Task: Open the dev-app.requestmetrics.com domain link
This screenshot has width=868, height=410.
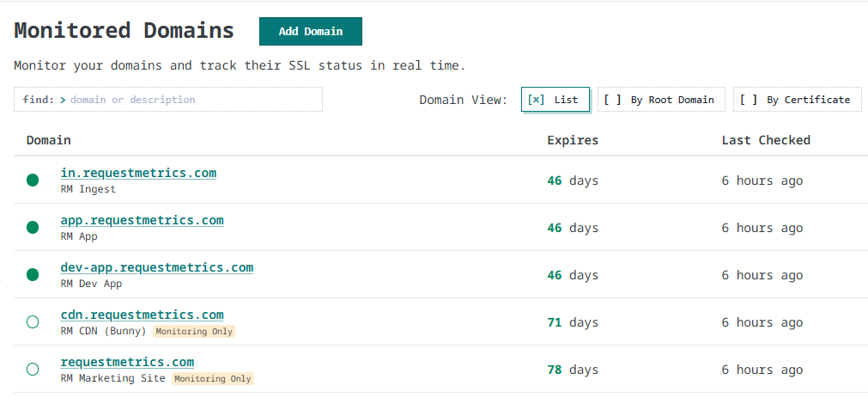Action: point(156,267)
